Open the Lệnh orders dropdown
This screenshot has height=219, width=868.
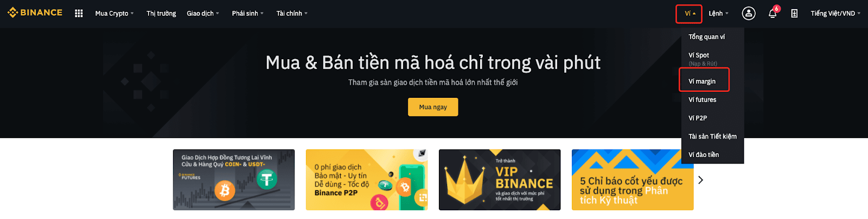(x=718, y=14)
